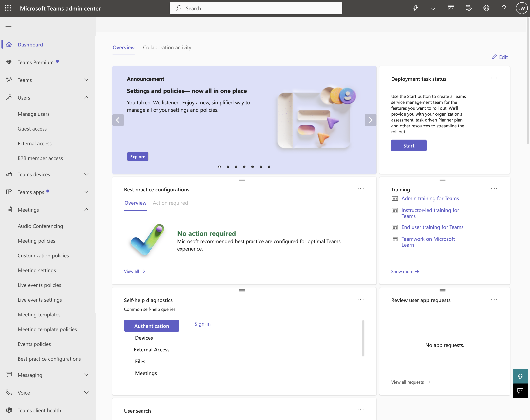Click the Search input field
This screenshot has width=530, height=420.
[x=256, y=8]
